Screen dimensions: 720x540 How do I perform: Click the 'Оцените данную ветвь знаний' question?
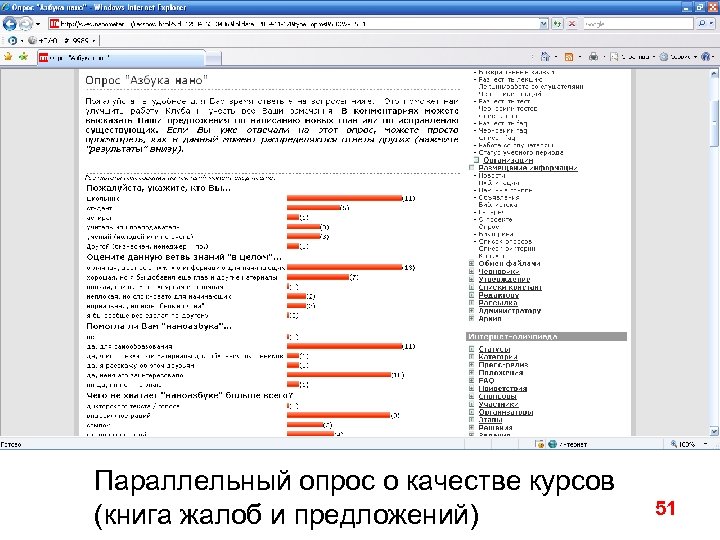pyautogui.click(x=184, y=257)
